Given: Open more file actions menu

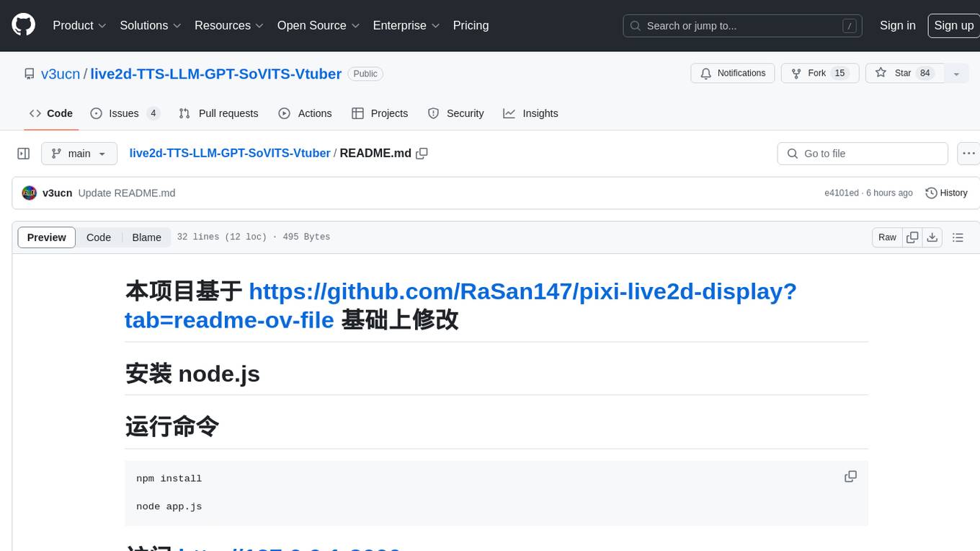Looking at the screenshot, I should 968,154.
